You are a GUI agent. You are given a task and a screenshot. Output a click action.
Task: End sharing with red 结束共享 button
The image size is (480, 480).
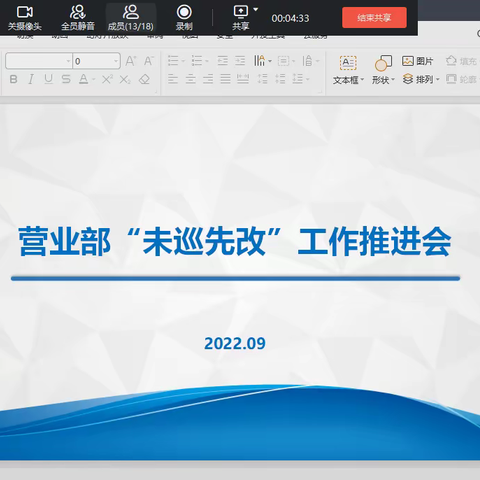click(x=374, y=17)
